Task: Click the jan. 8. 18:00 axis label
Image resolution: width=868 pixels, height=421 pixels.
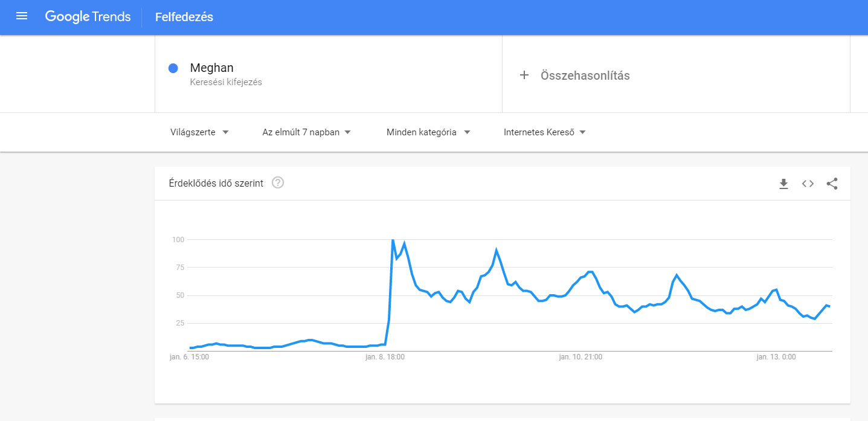Action: (x=385, y=357)
